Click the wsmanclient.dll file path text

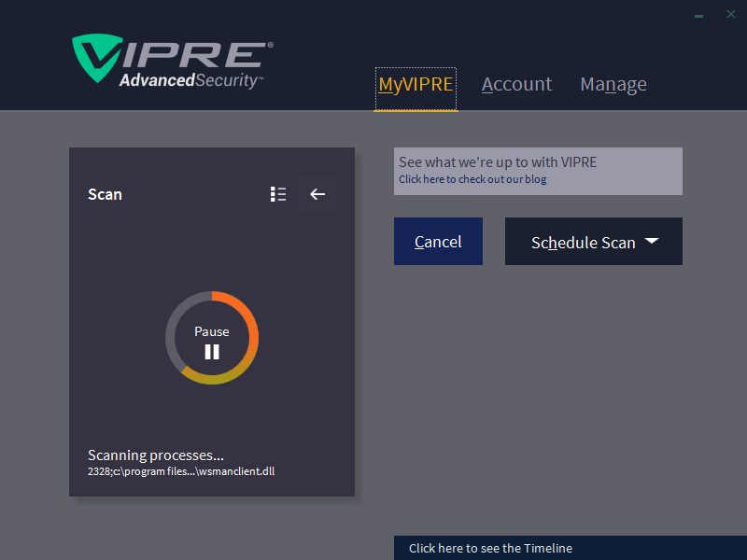[x=181, y=471]
